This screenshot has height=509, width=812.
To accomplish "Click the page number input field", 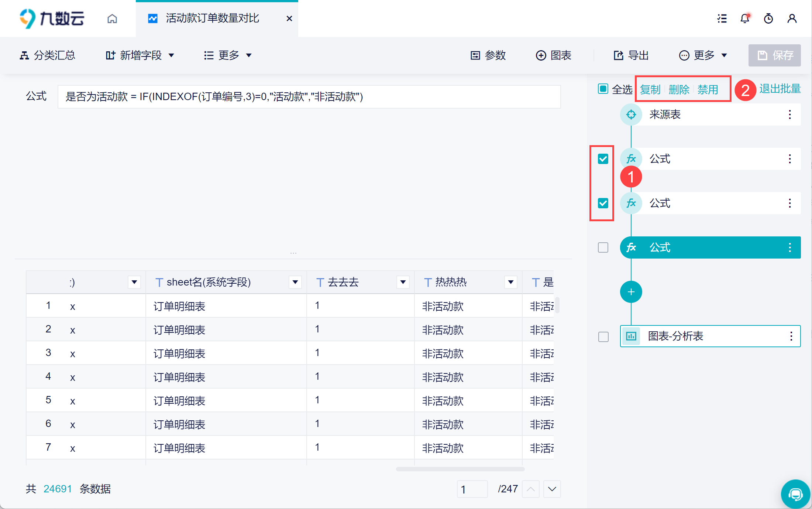I will click(x=472, y=489).
